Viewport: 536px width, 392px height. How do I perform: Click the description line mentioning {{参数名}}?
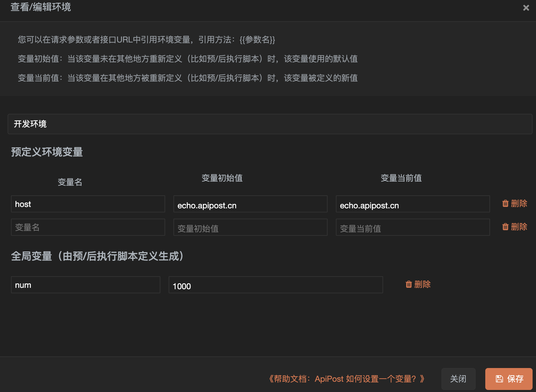tap(147, 40)
